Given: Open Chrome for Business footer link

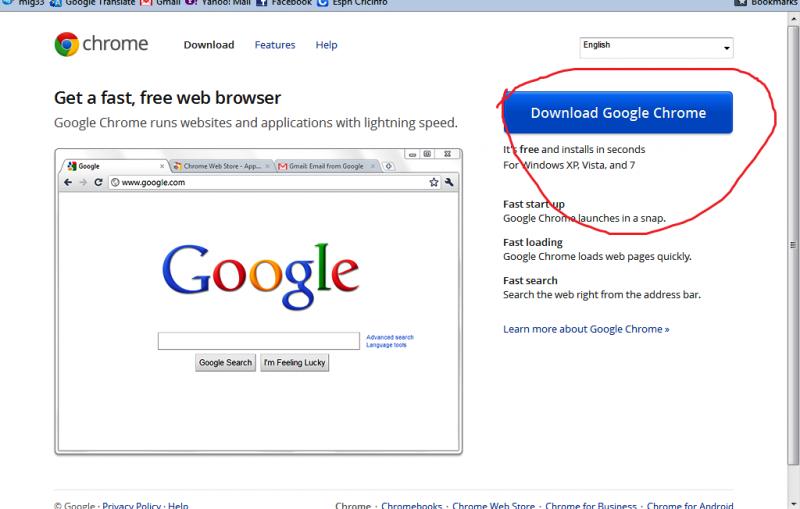Looking at the screenshot, I should tap(591, 505).
